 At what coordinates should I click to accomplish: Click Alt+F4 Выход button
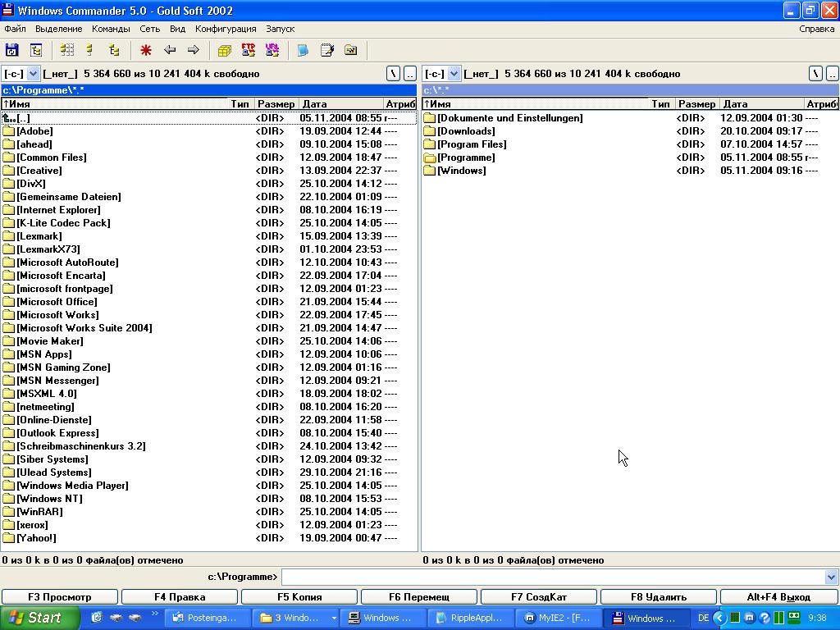click(x=778, y=597)
